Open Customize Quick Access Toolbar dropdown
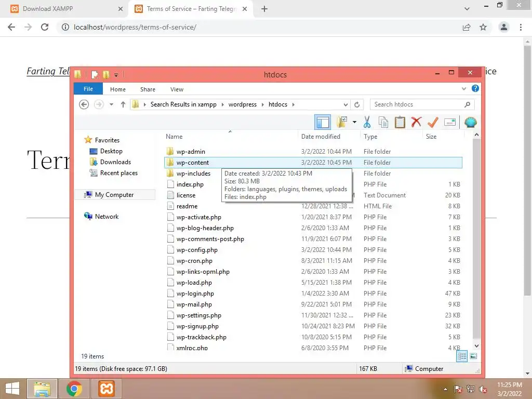The image size is (532, 399). click(116, 75)
